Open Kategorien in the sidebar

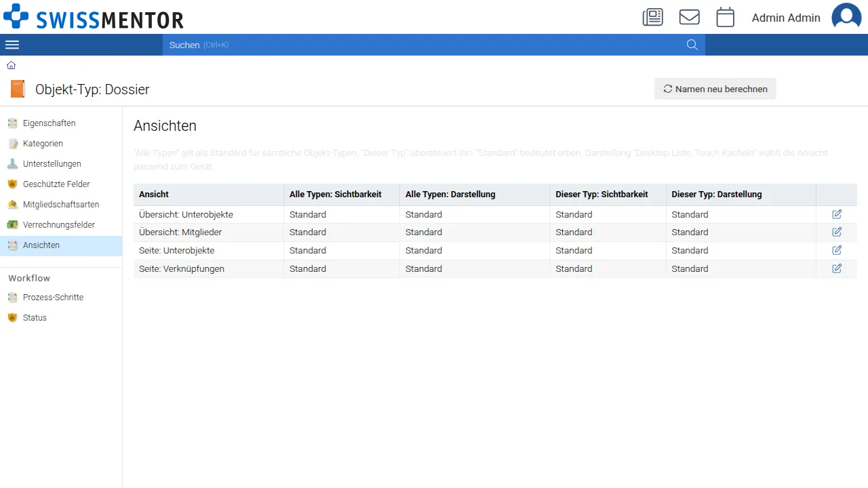click(x=61, y=144)
